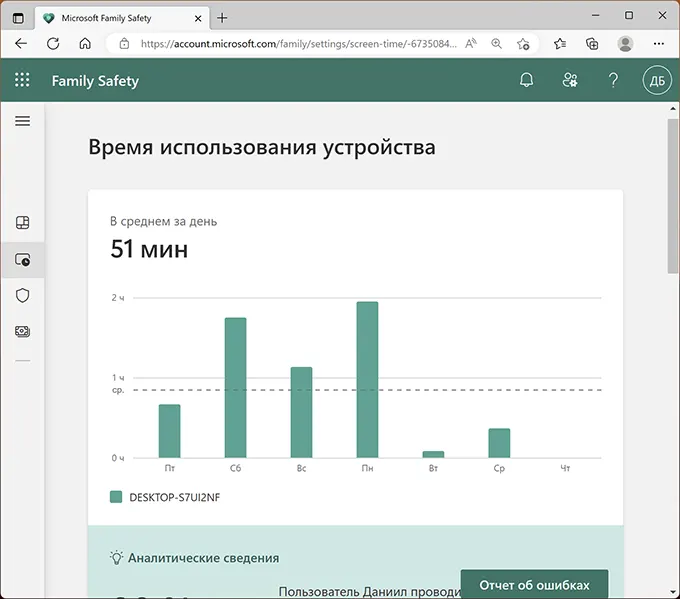Open the browser profile icon
Image resolution: width=680 pixels, height=599 pixels.
click(x=625, y=43)
